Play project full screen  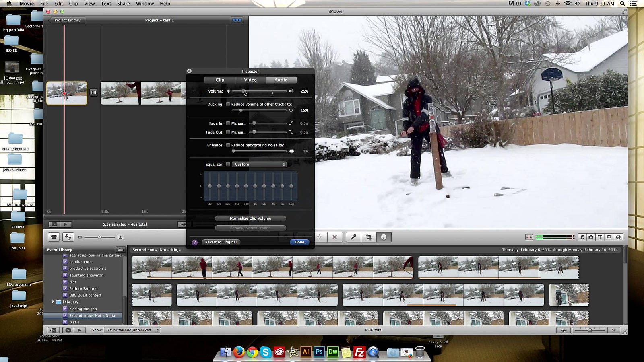[x=54, y=224]
